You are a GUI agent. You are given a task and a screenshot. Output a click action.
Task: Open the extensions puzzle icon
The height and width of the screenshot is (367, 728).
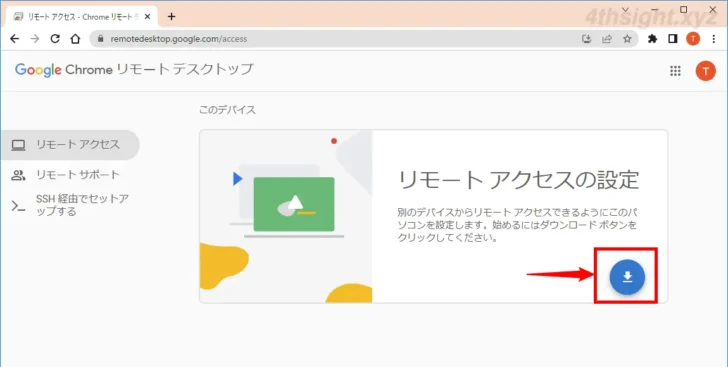(652, 39)
